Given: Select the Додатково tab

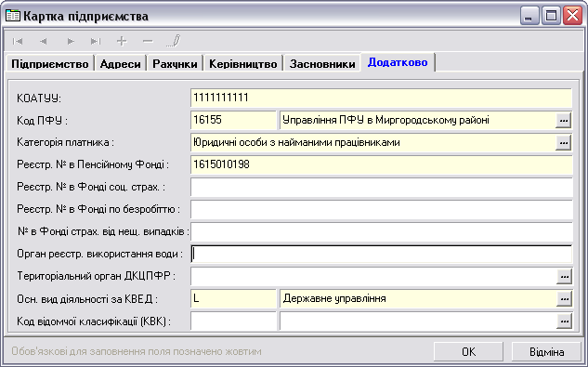Looking at the screenshot, I should 398,62.
